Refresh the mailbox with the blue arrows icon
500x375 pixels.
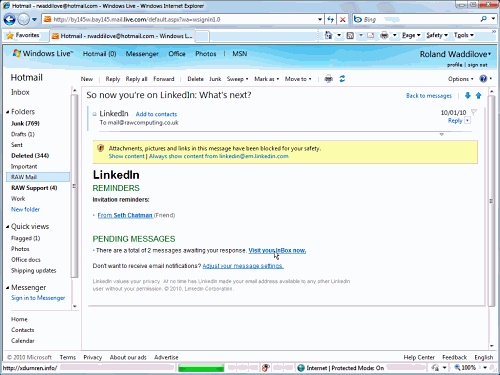click(342, 79)
